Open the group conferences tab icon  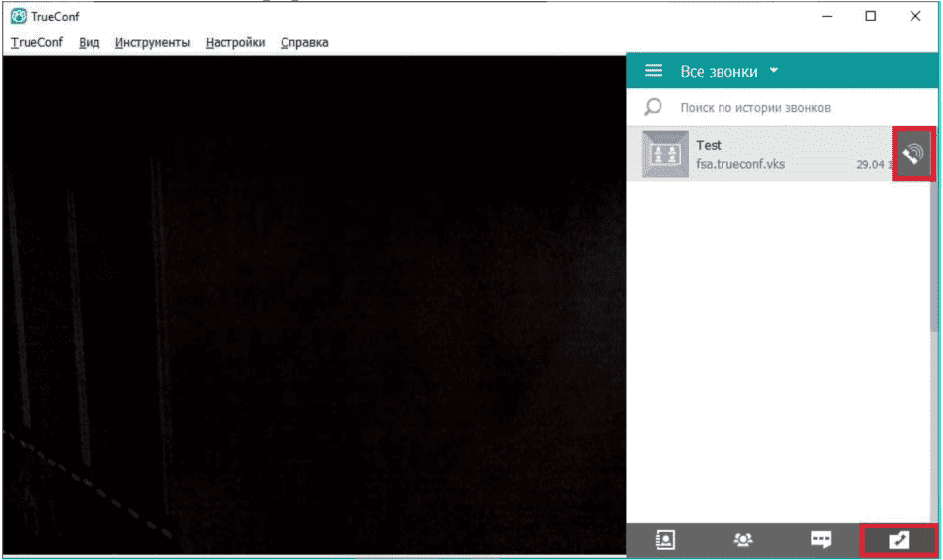click(743, 539)
